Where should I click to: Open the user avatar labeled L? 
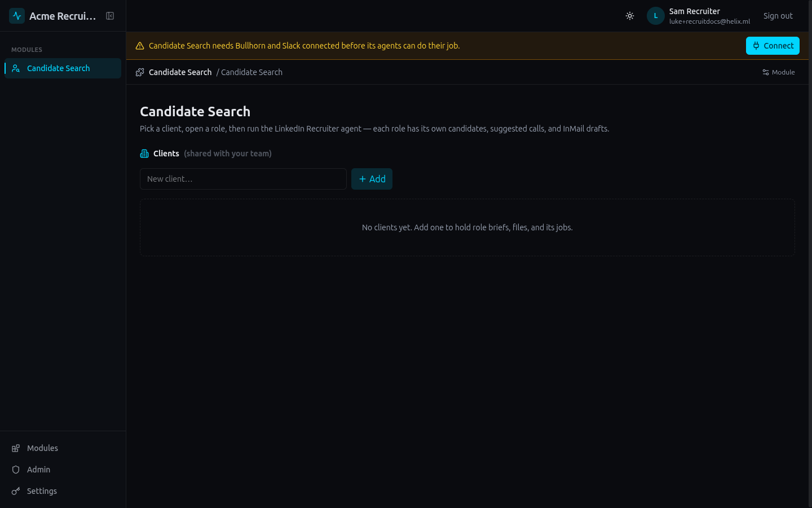click(x=655, y=16)
